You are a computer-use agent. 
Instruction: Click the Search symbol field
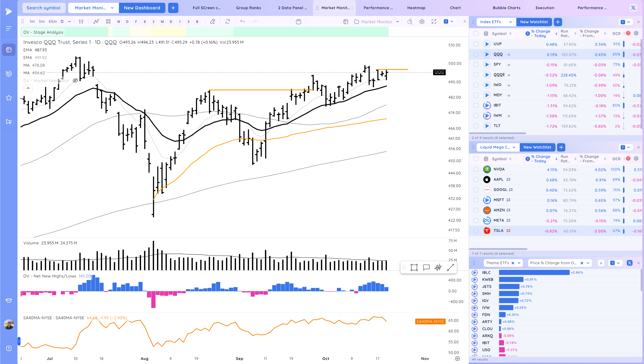coord(43,8)
